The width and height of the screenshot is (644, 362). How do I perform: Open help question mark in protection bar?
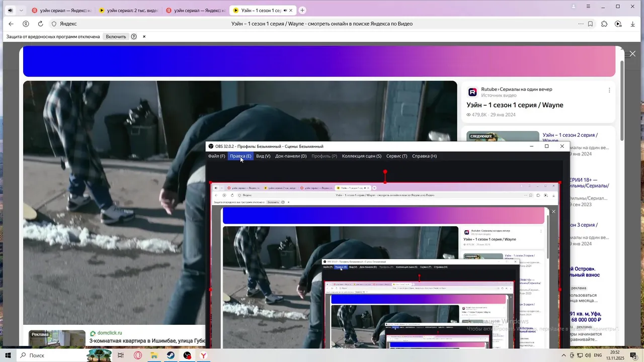pyautogui.click(x=134, y=37)
